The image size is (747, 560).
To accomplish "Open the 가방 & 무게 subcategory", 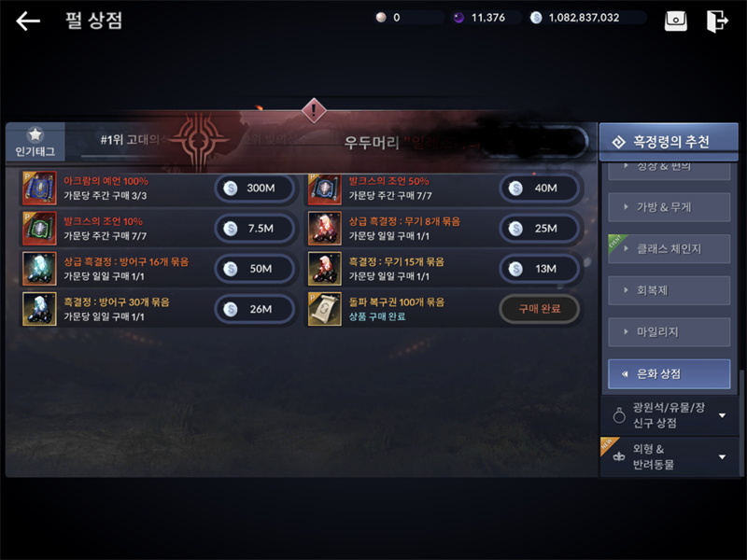I will tap(669, 207).
